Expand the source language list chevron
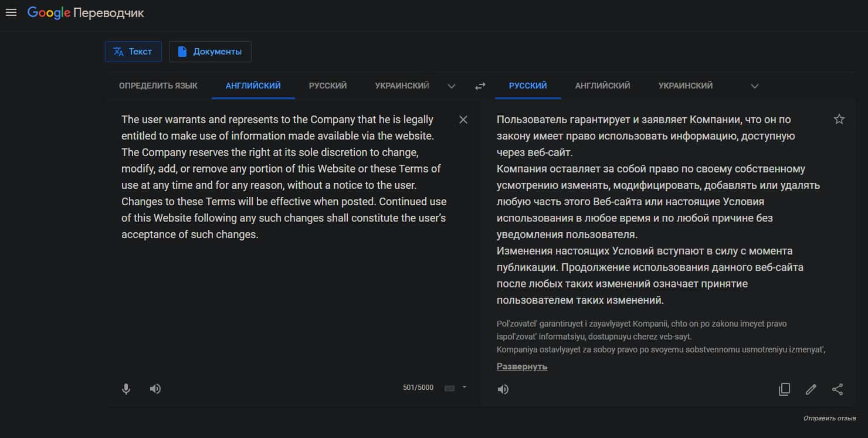The image size is (868, 438). pyautogui.click(x=452, y=86)
